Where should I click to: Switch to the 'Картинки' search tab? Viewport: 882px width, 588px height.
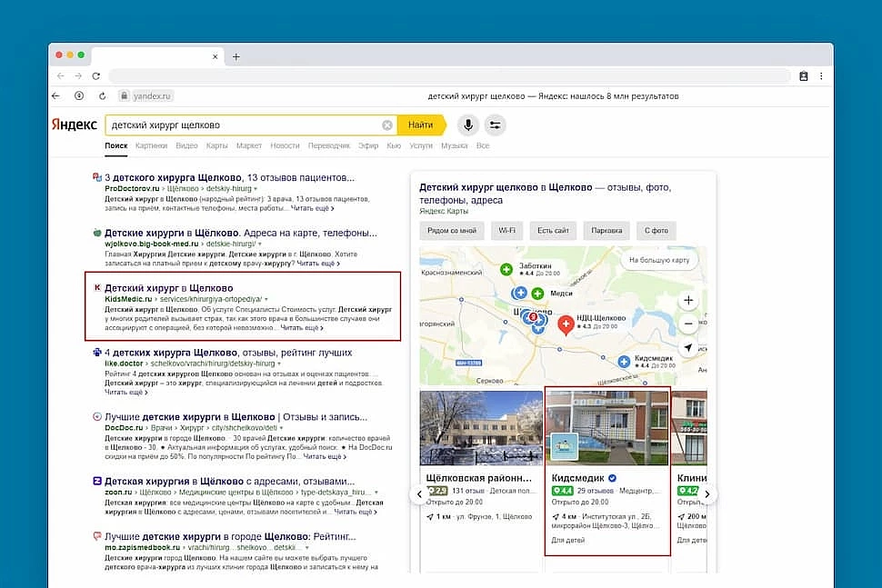coord(152,145)
